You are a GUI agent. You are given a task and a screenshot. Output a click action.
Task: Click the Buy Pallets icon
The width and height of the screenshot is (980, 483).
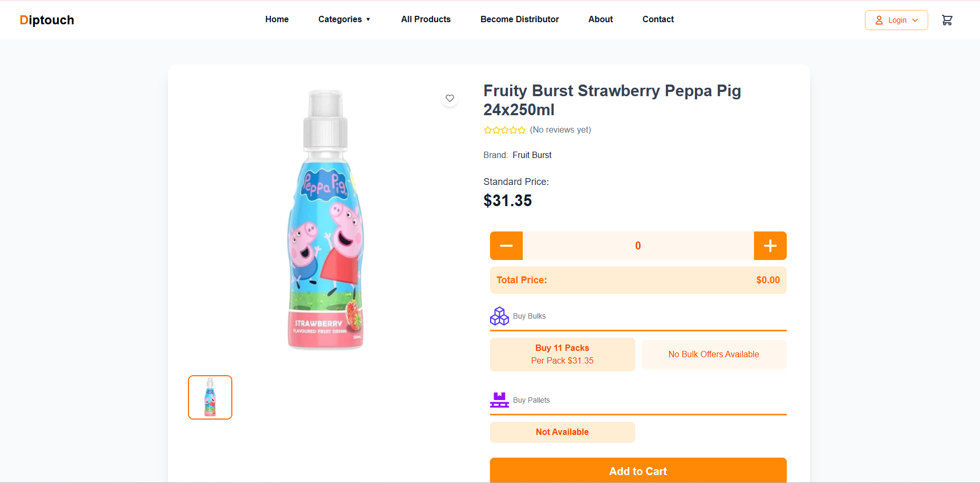pyautogui.click(x=499, y=400)
